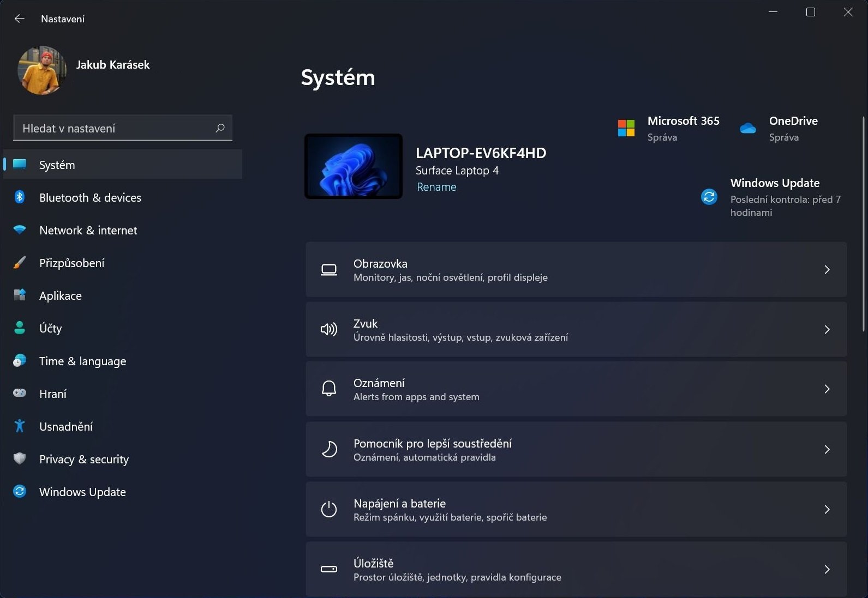The height and width of the screenshot is (598, 868).
Task: Click Hledat v nastavení search field
Action: (x=123, y=128)
